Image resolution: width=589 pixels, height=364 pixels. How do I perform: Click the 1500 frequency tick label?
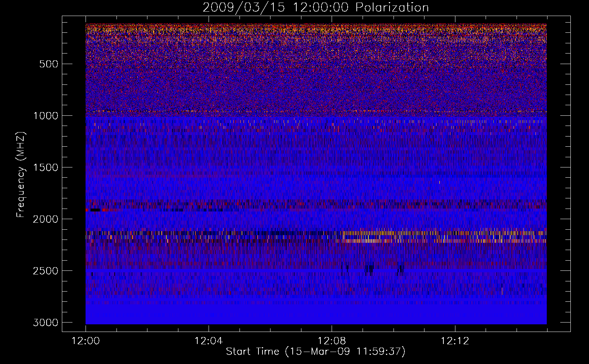coord(46,167)
